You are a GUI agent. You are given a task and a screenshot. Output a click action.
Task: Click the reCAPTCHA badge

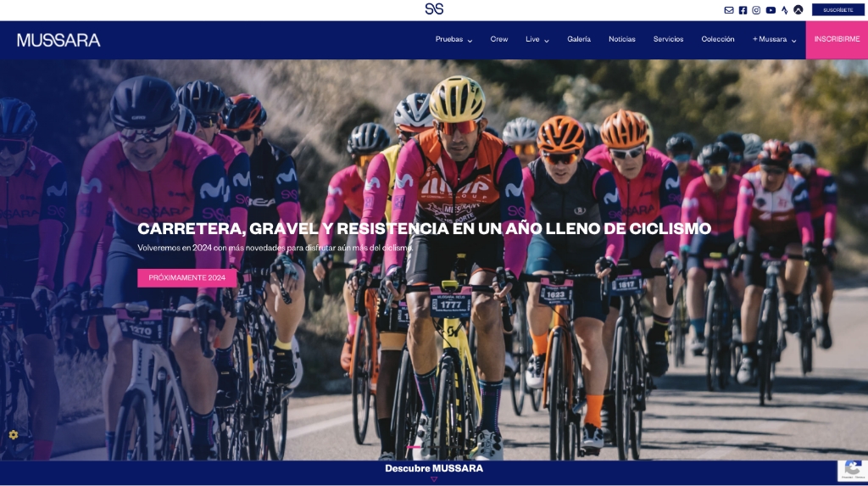[853, 470]
